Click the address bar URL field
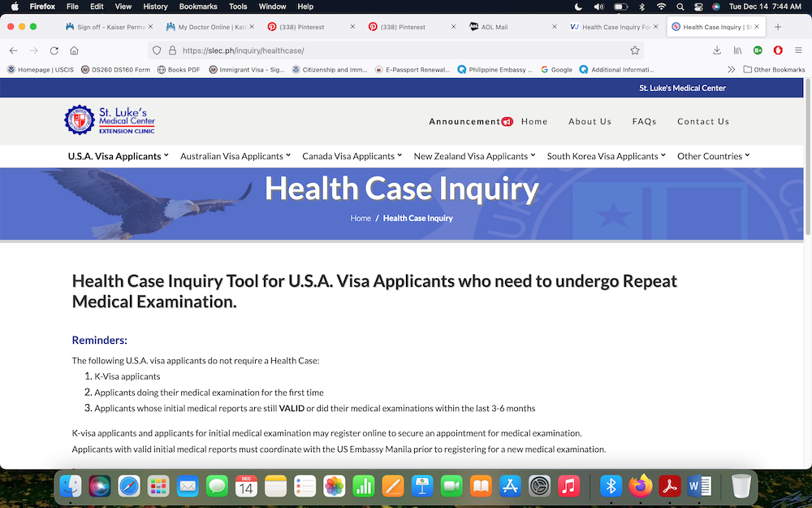 396,50
